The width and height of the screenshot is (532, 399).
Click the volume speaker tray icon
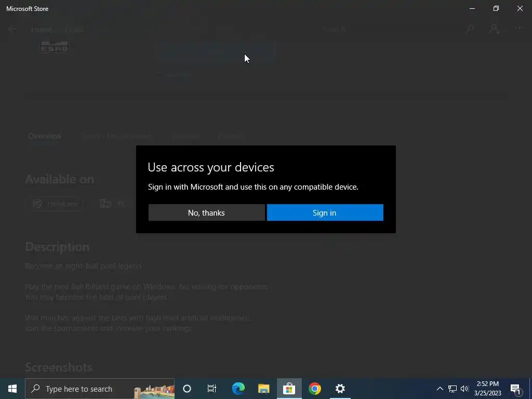tap(464, 389)
